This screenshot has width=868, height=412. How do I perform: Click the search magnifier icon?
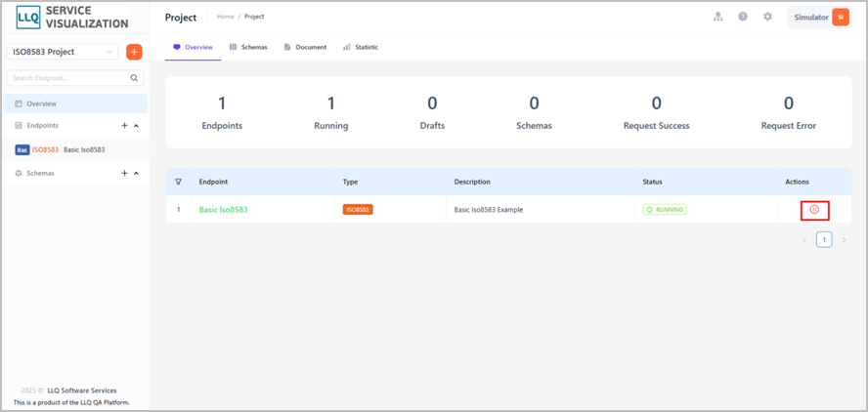(x=134, y=78)
